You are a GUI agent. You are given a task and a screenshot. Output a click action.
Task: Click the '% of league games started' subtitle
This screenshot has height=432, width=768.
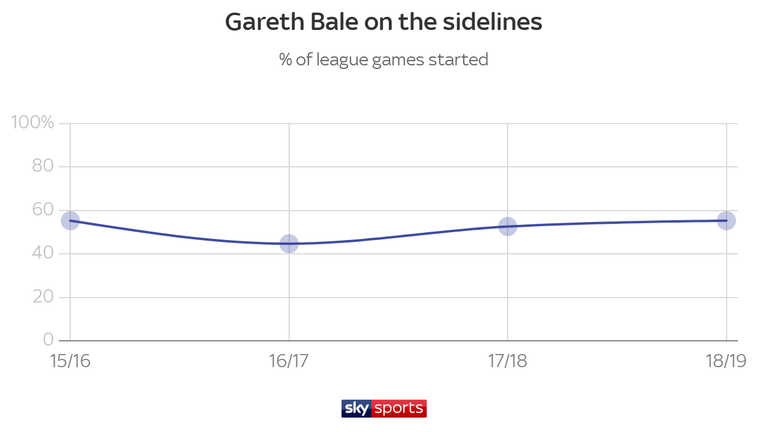tap(384, 60)
